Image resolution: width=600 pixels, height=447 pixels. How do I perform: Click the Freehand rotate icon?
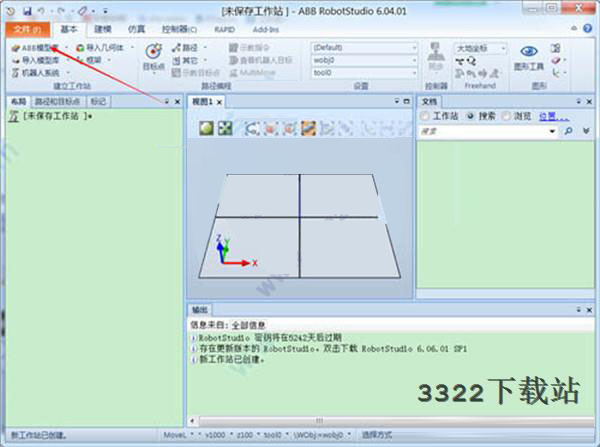(471, 60)
